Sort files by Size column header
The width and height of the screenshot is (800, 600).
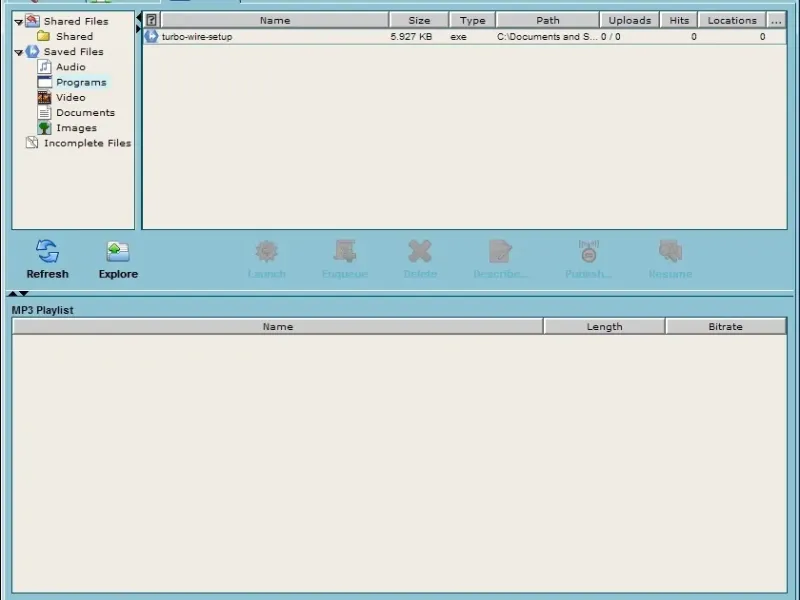click(419, 20)
